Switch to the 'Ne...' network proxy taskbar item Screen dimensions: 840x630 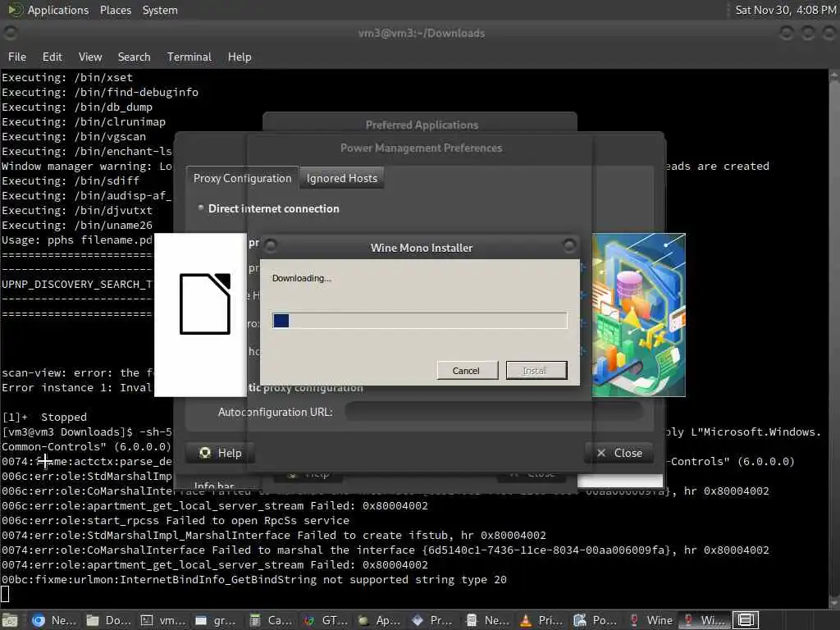488,620
